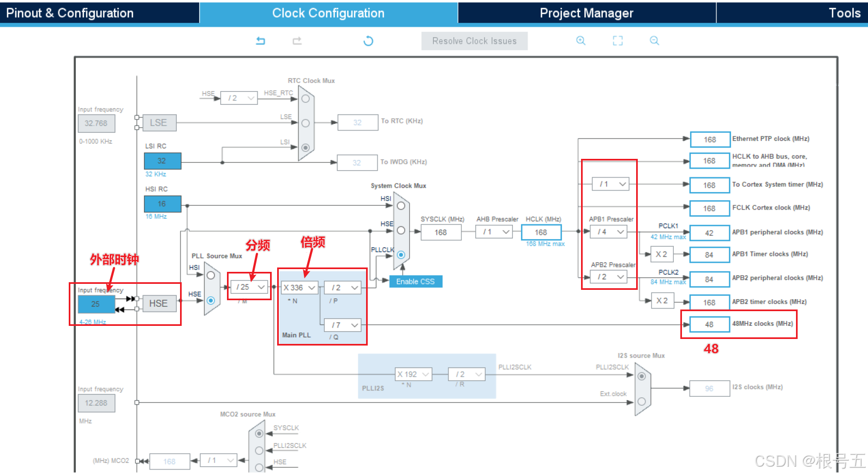Select PLLCLK in System Clock Mux
868x476 pixels.
pyautogui.click(x=401, y=255)
